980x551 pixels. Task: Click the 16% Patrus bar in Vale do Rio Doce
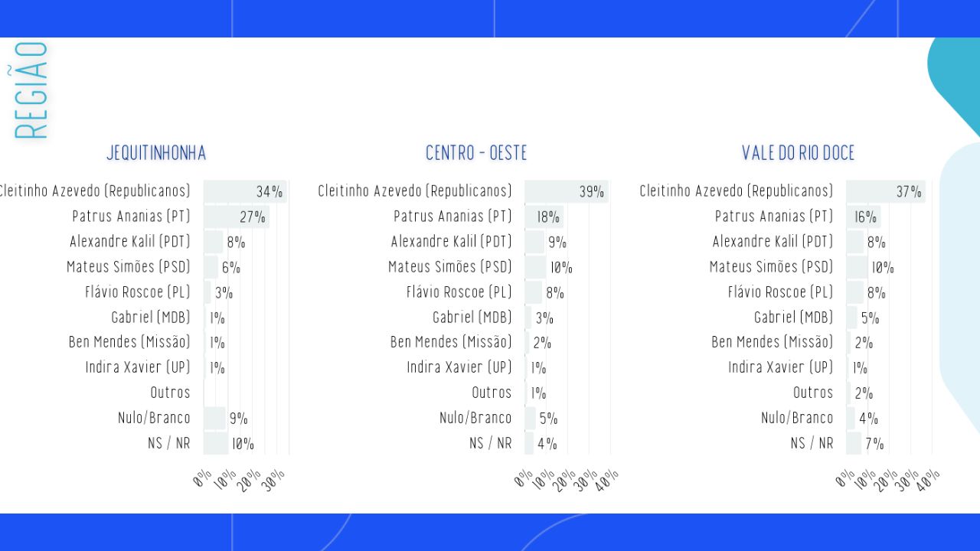[864, 217]
